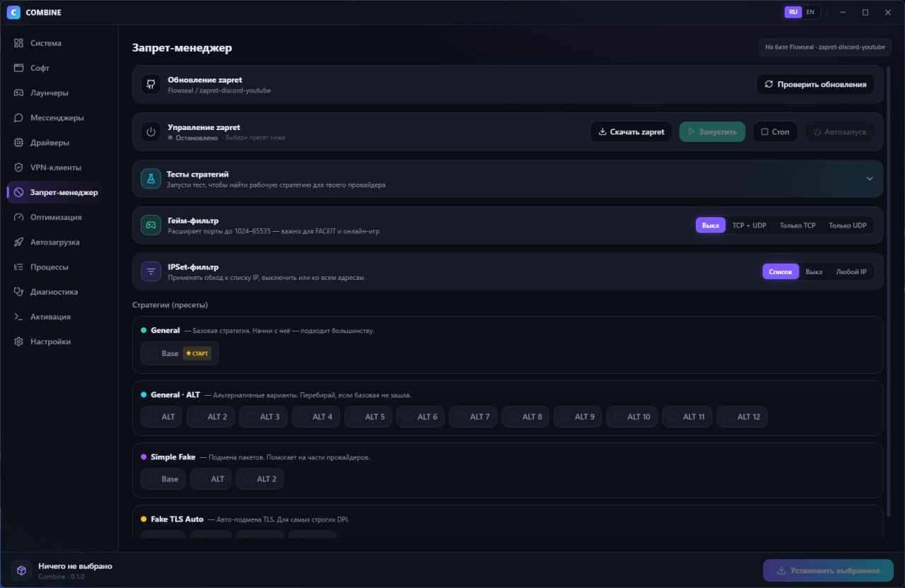The width and height of the screenshot is (905, 588).
Task: Select ALT 9 preset
Action: tap(578, 417)
